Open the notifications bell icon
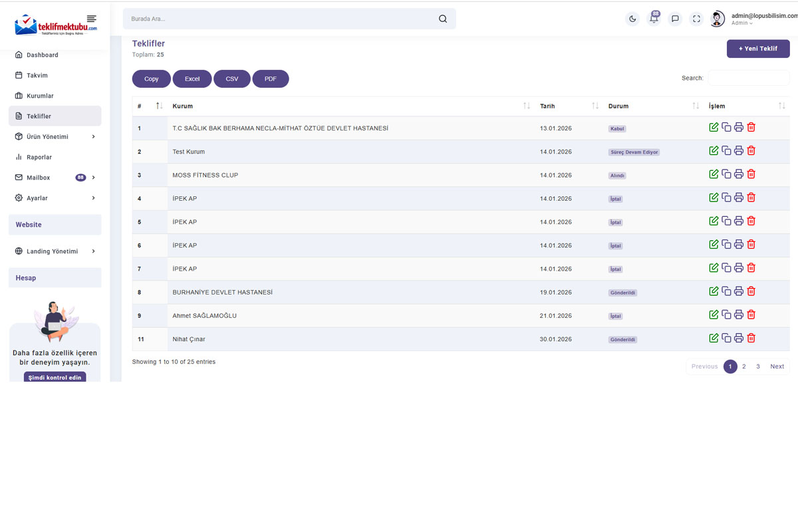The width and height of the screenshot is (798, 532). click(654, 19)
